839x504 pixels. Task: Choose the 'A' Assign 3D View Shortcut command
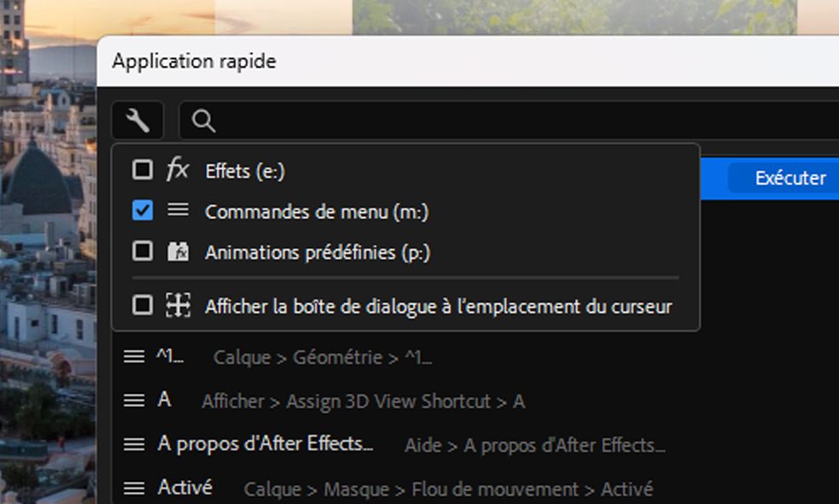point(164,400)
